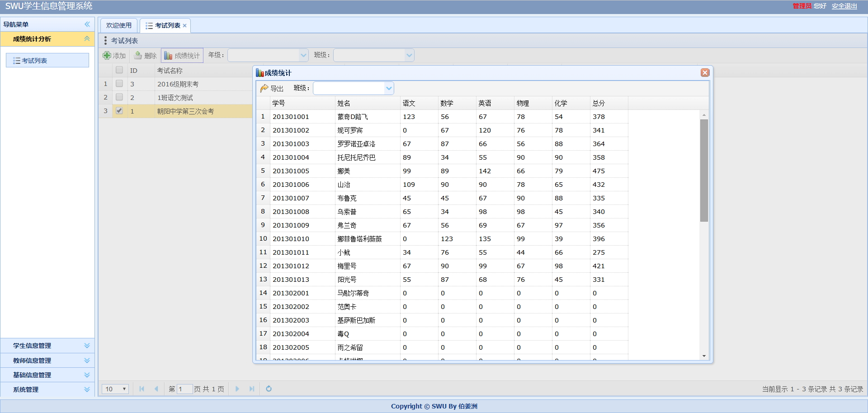Go to the last page arrow icon

pyautogui.click(x=252, y=389)
